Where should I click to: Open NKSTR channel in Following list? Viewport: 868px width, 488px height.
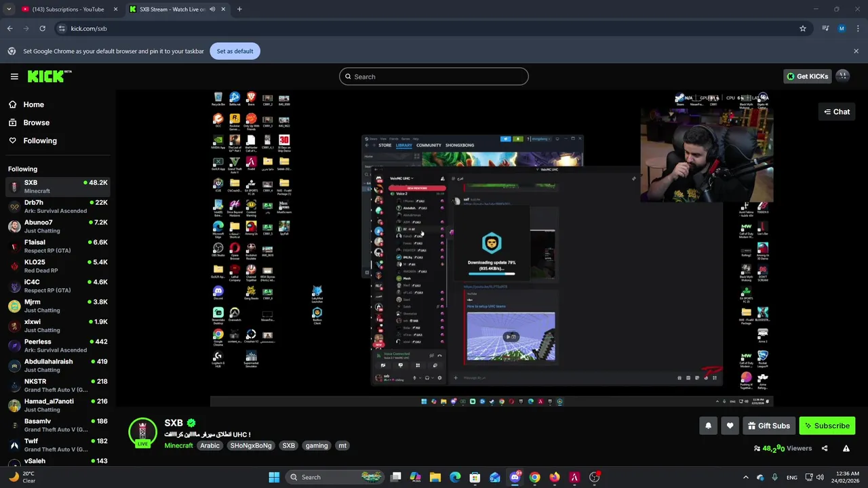(58, 385)
